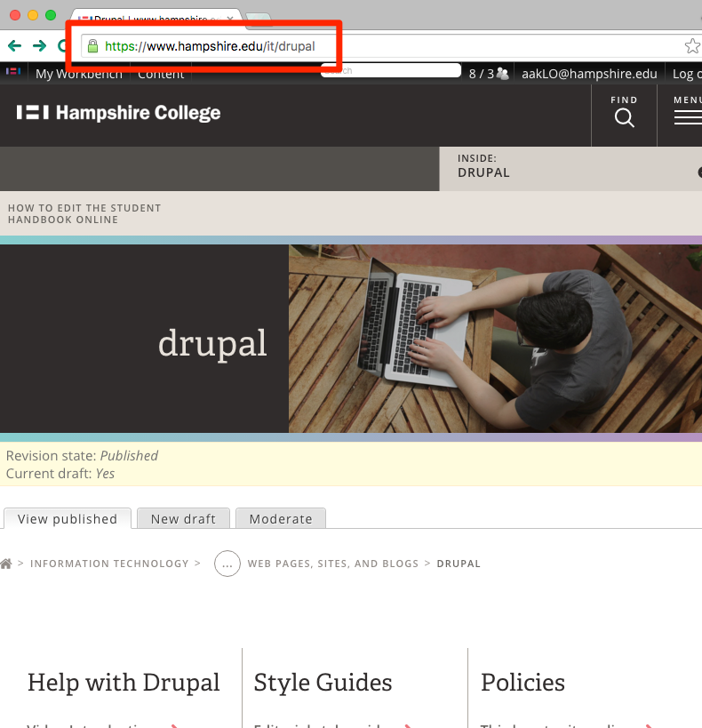Select the New draft tab
The image size is (702, 728).
pos(183,518)
